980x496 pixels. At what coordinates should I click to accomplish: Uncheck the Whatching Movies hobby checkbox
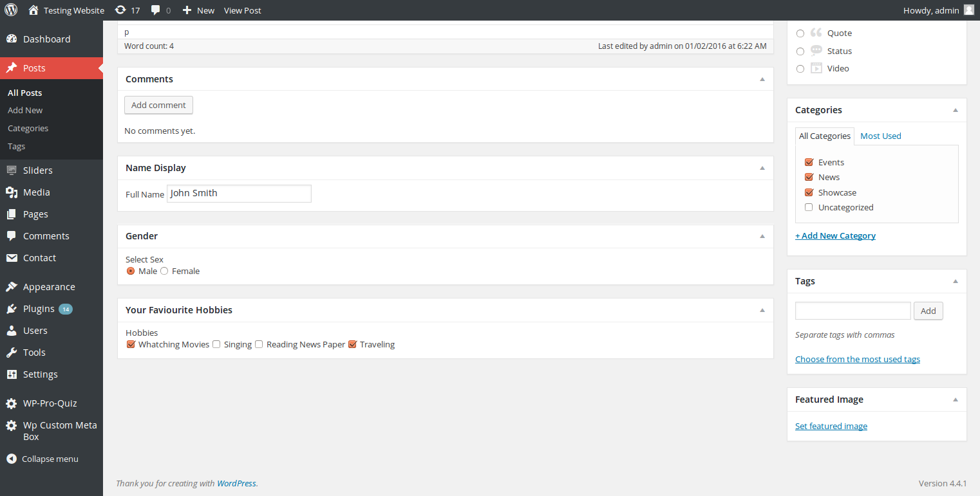coord(131,344)
